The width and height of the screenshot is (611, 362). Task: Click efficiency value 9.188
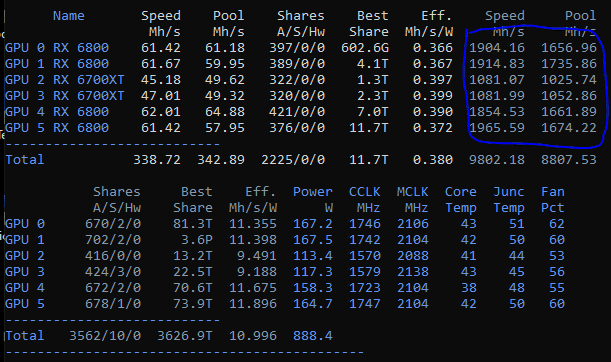(257, 272)
